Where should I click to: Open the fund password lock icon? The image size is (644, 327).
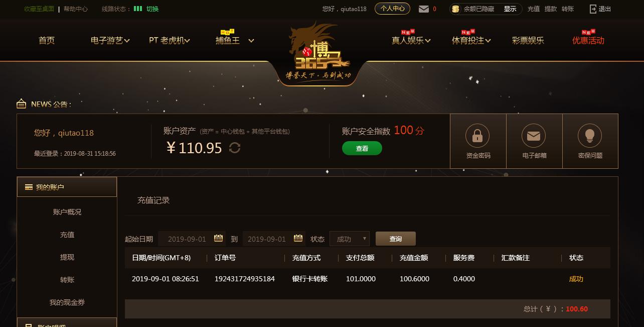477,136
